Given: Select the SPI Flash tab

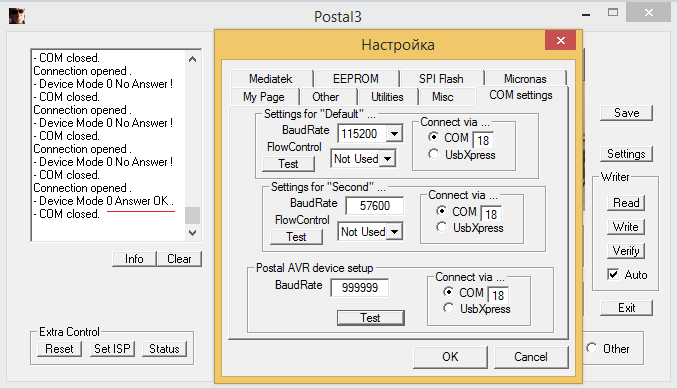Looking at the screenshot, I should click(x=441, y=79).
